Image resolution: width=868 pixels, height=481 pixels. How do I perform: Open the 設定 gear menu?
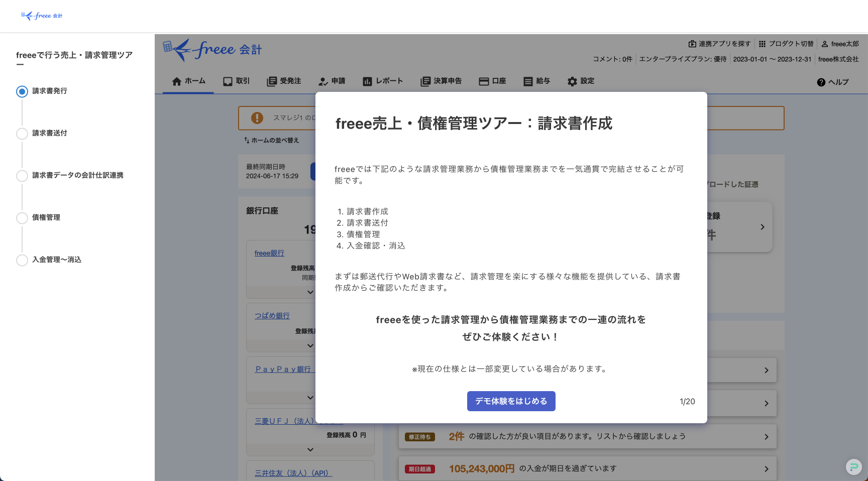(581, 81)
